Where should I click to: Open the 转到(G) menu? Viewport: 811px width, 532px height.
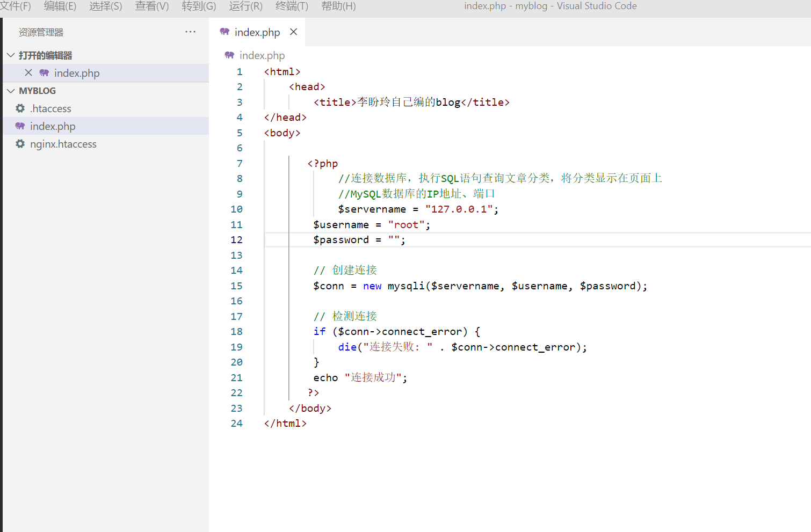pyautogui.click(x=199, y=6)
